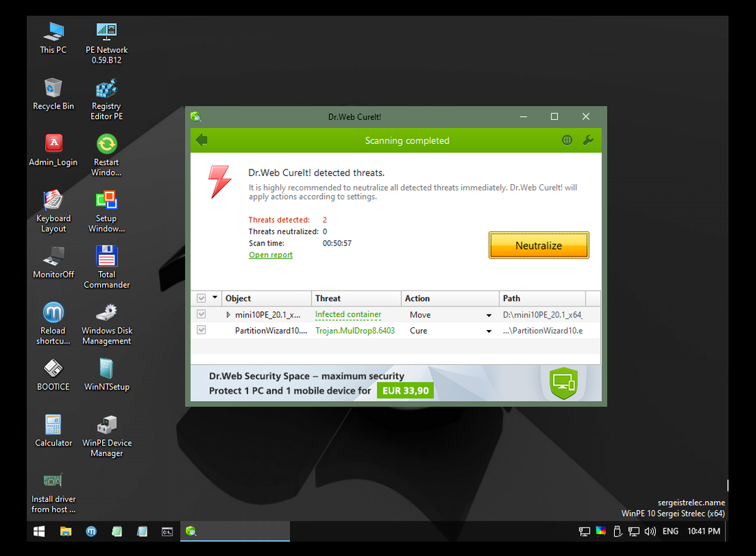Select the Recycle Bin icon
Screen dimensions: 756x556
(53, 94)
